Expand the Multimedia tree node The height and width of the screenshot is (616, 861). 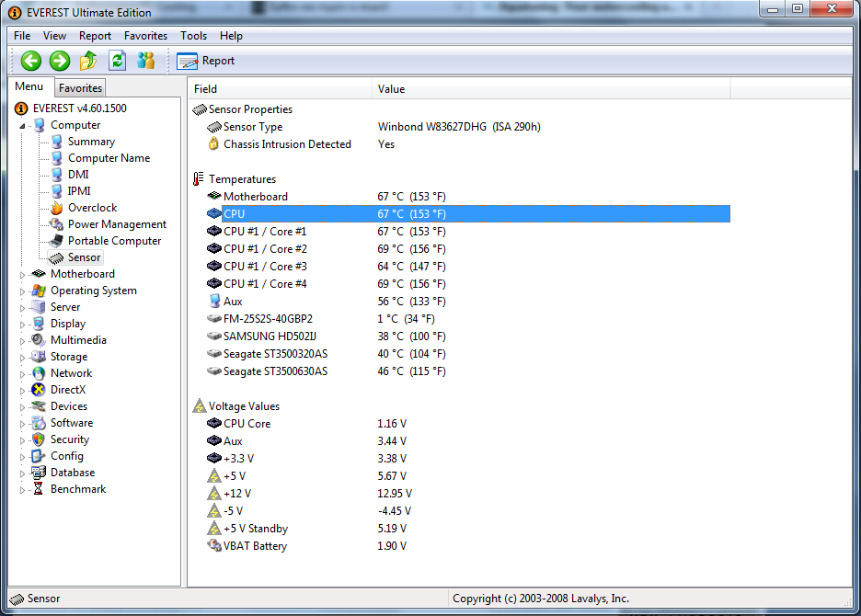tap(22, 341)
